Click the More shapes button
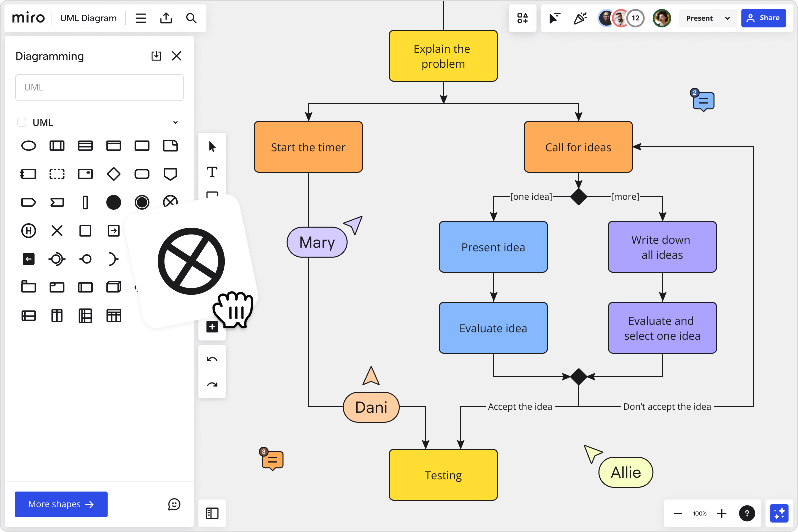Screen dimensions: 798x532 click(x=61, y=504)
